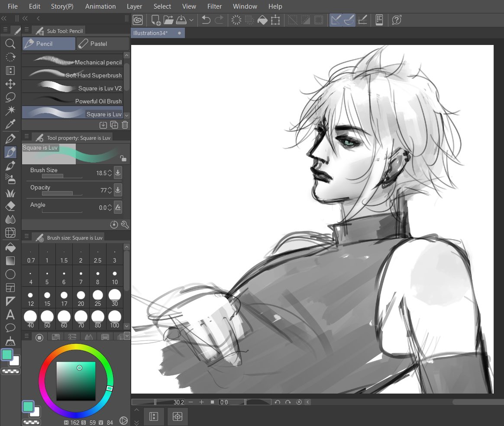The height and width of the screenshot is (426, 504).
Task: Open sub tool detail wrench icon
Action: point(125,225)
